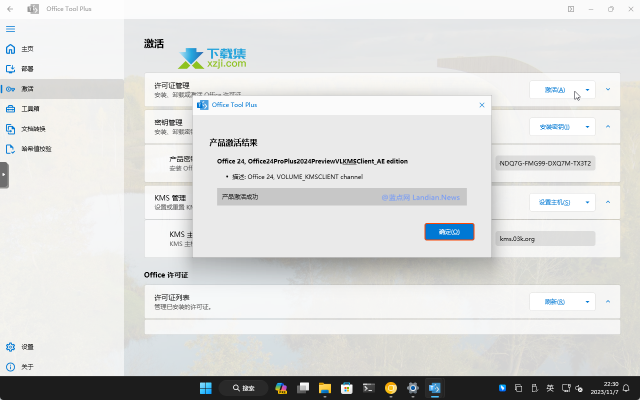Screen dimensions: 640x400
Task: Click the KMS host field kms.03k.org
Action: pos(545,239)
